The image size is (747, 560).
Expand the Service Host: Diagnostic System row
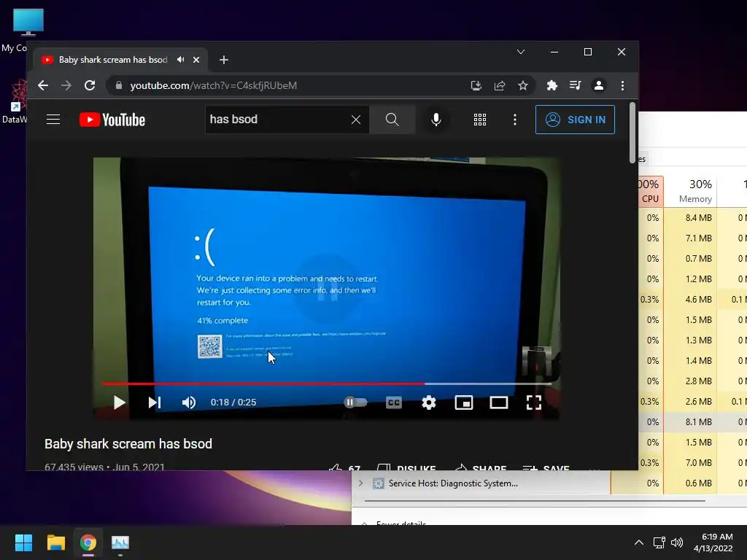360,483
